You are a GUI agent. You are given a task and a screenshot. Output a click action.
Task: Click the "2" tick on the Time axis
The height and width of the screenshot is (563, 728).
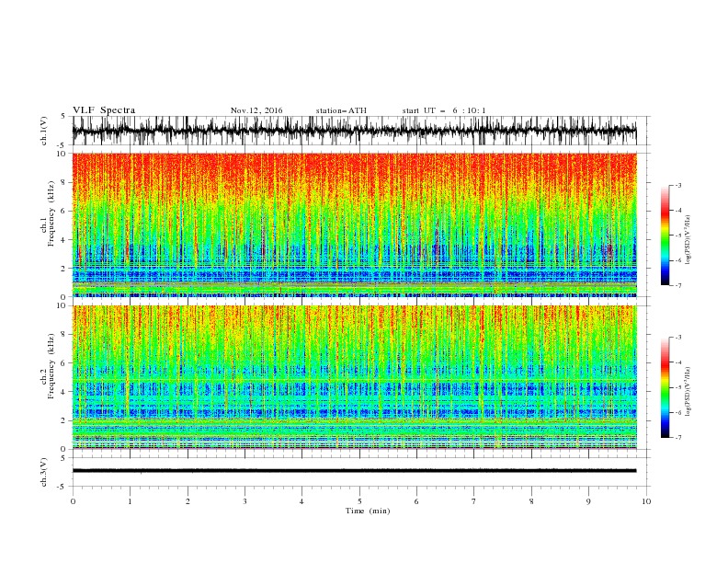188,501
